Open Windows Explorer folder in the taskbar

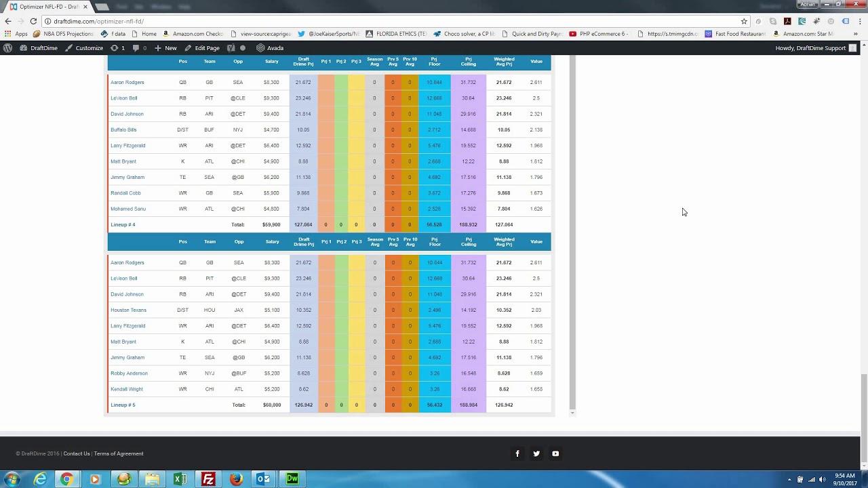point(151,479)
